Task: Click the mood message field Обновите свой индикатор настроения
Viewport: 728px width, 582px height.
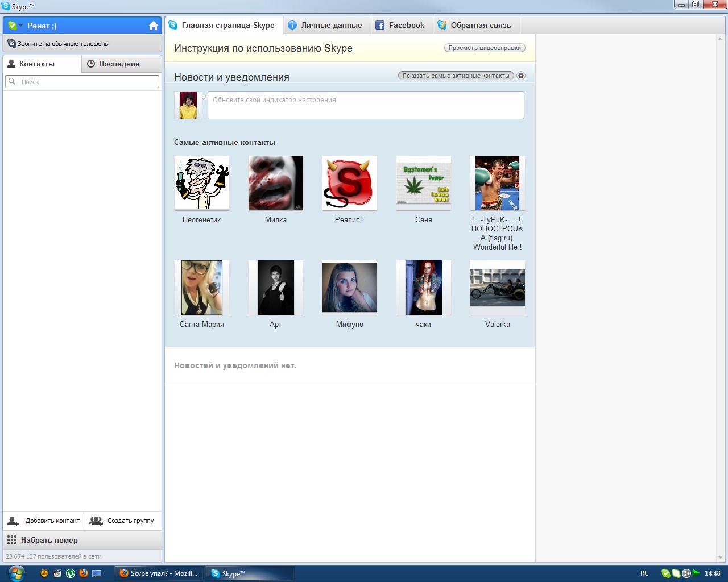Action: click(x=366, y=105)
